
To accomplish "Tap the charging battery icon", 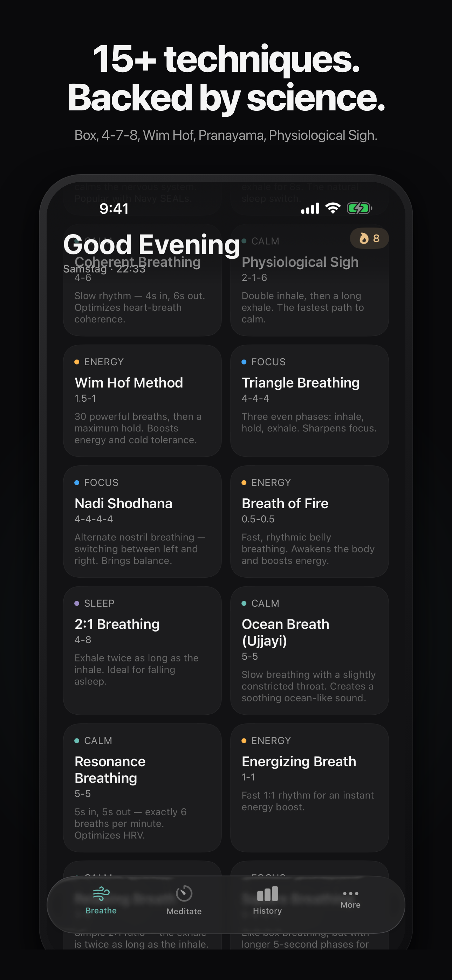I will (x=359, y=208).
